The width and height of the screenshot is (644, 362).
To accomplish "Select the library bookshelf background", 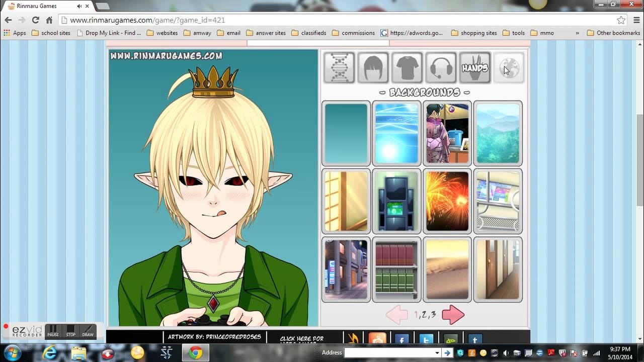I will point(397,269).
